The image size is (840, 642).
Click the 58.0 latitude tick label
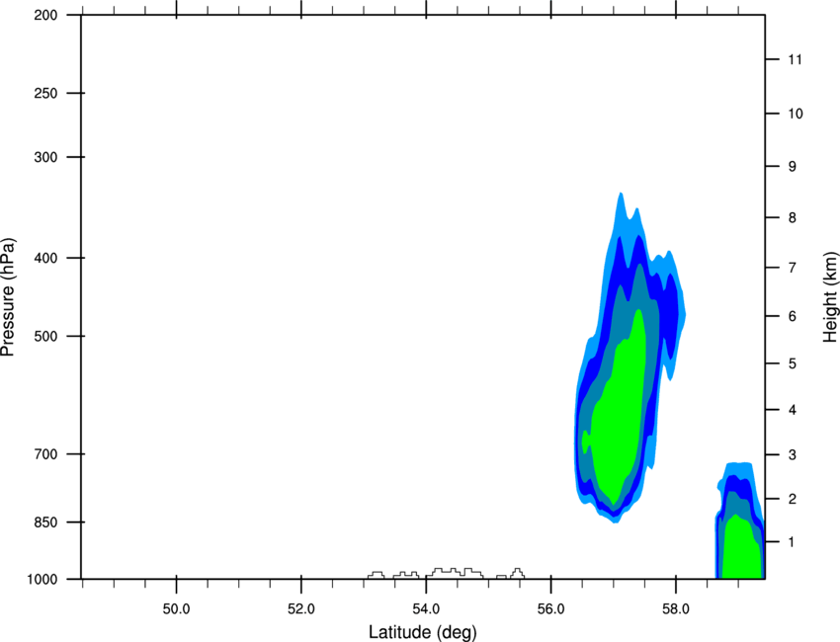676,609
